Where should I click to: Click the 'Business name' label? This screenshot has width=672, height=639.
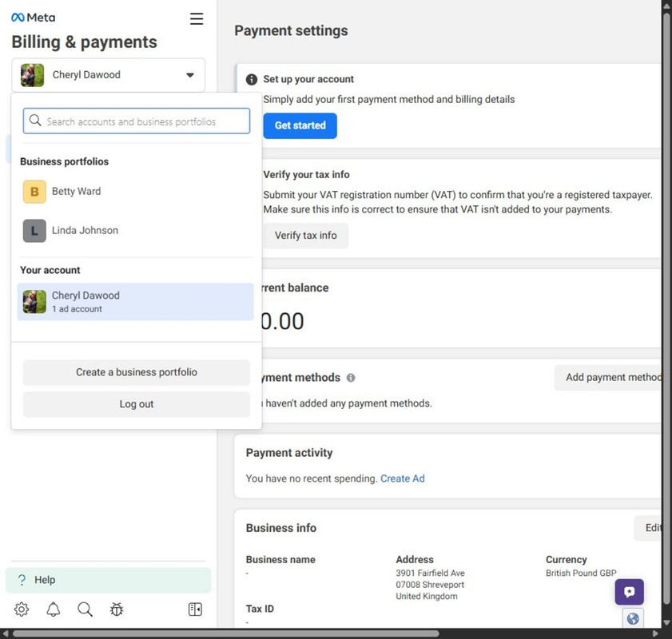(x=280, y=560)
